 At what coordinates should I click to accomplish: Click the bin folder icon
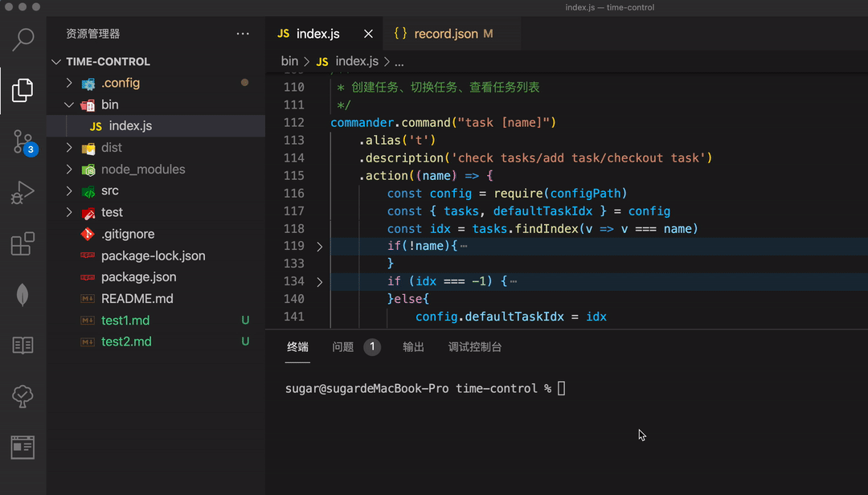pos(88,105)
